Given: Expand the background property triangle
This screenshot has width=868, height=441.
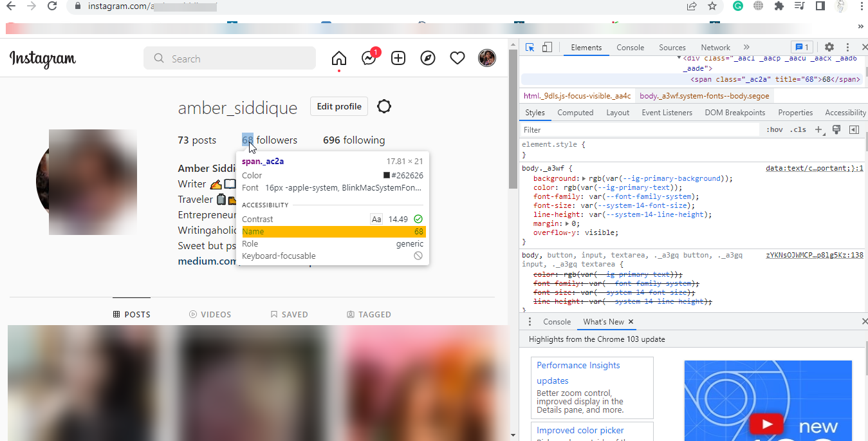Looking at the screenshot, I should tap(584, 179).
